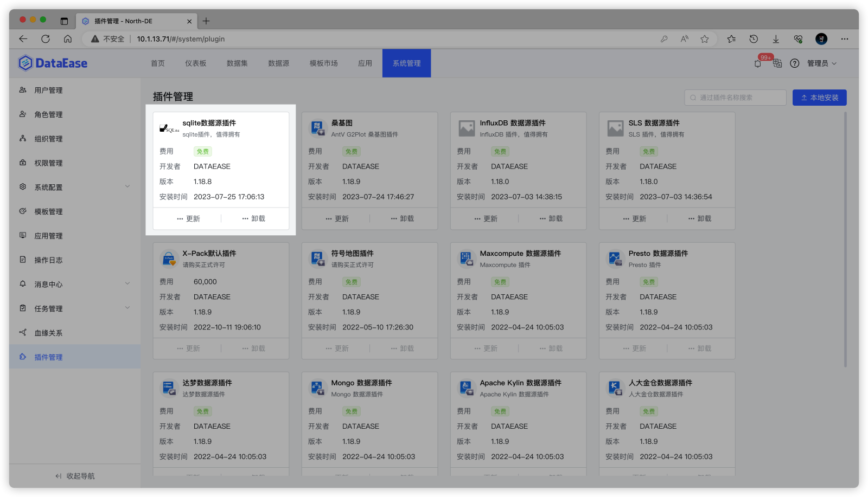Expand the 任务管理 submenu
This screenshot has width=868, height=497.
click(x=127, y=308)
